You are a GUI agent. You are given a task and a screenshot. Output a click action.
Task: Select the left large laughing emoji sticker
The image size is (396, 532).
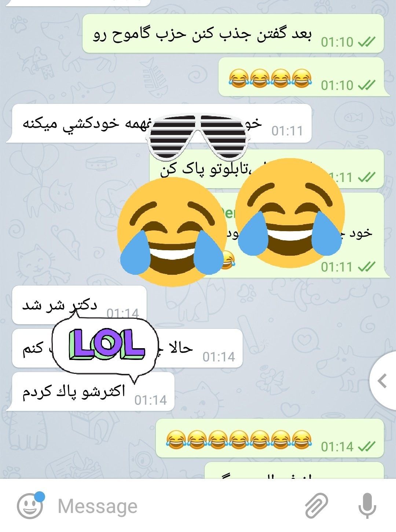[x=172, y=232]
